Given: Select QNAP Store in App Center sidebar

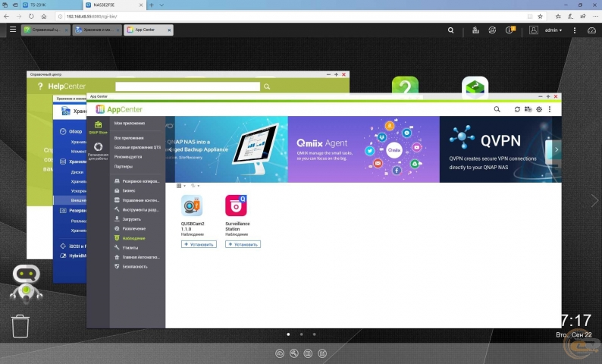Looking at the screenshot, I should click(98, 127).
